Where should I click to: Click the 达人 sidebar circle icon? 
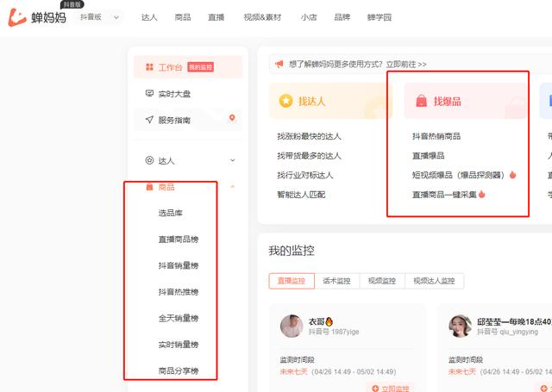click(149, 160)
